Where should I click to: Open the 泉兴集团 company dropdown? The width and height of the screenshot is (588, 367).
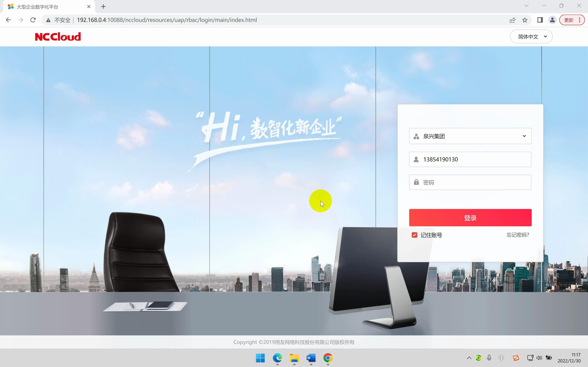(x=470, y=136)
